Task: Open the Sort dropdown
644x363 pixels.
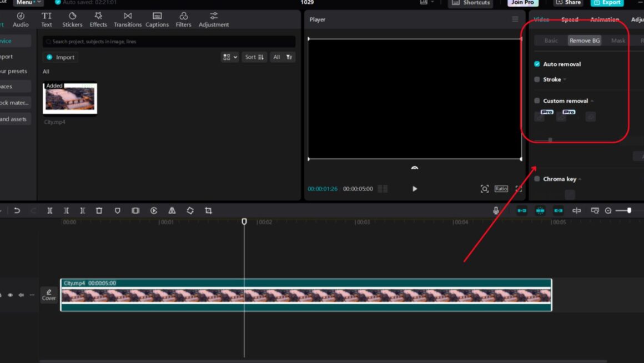Action: pos(254,57)
